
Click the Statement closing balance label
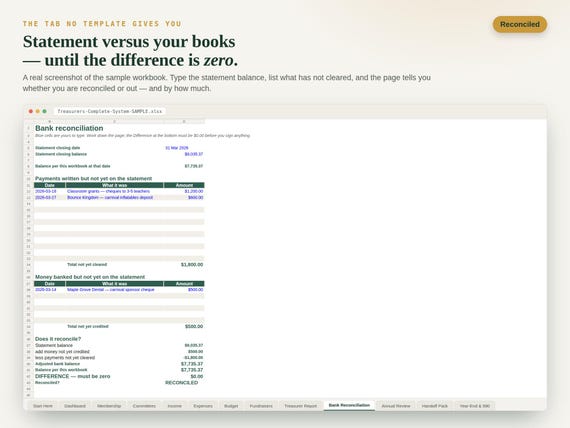click(61, 154)
